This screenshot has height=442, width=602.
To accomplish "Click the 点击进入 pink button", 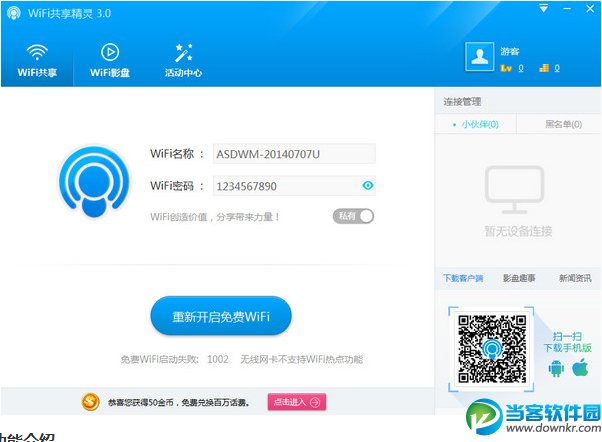I will click(x=297, y=402).
